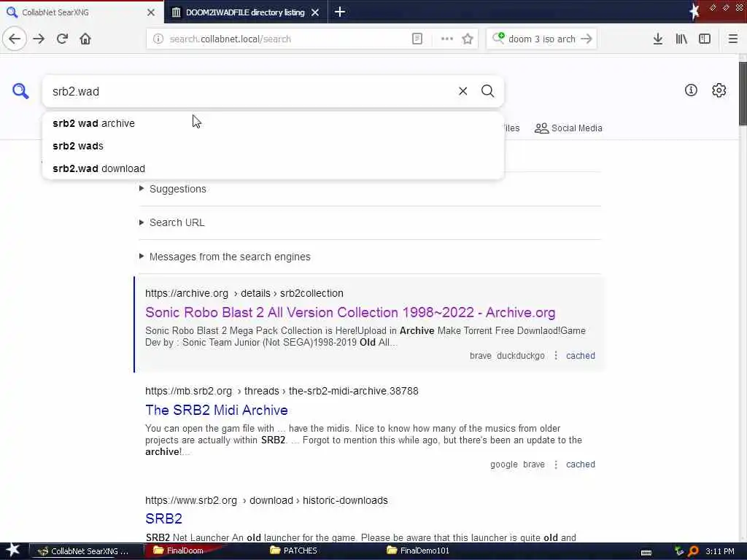Choose the 'srb2 wads' suggestion
This screenshot has width=747, height=560.
click(273, 146)
